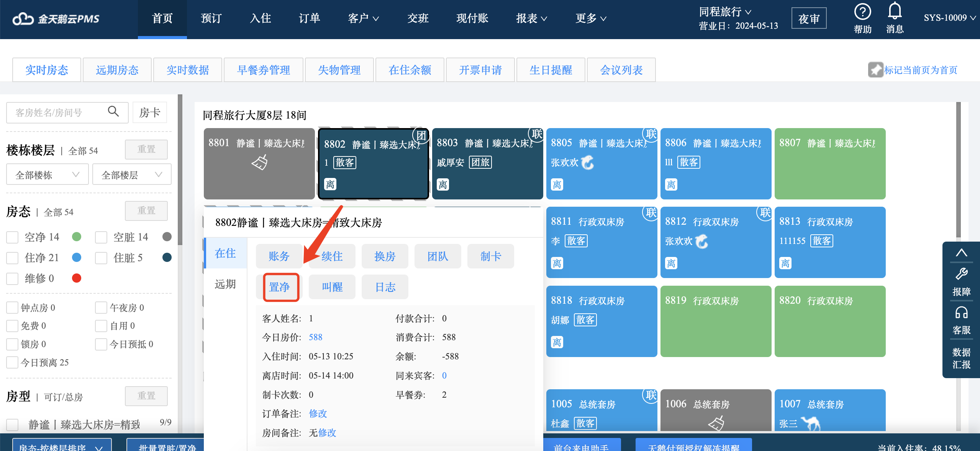Open the 消息 bell notifications
The height and width of the screenshot is (451, 980).
click(x=895, y=11)
